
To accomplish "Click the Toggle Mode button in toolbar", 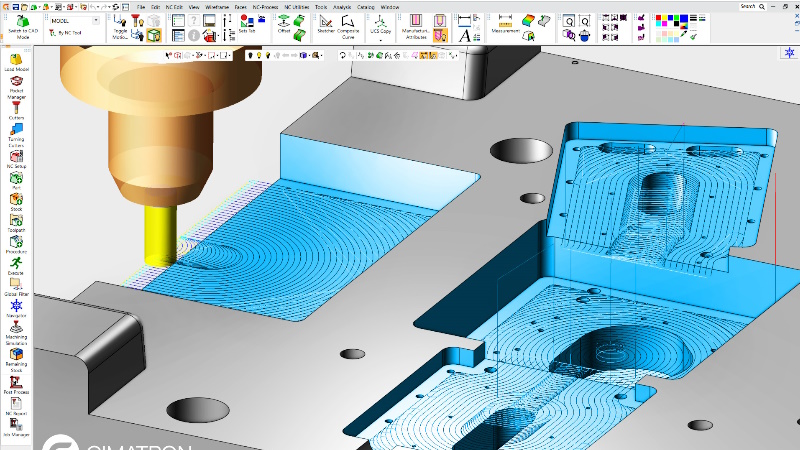I will pyautogui.click(x=120, y=27).
